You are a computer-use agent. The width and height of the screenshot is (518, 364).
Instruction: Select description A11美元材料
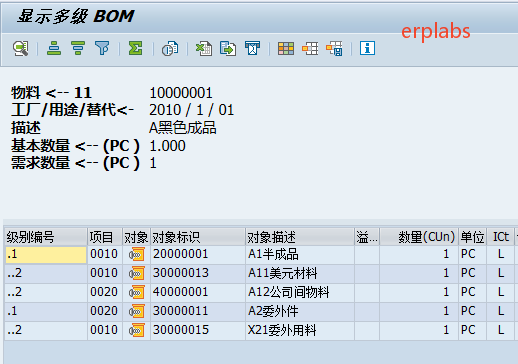pos(283,274)
